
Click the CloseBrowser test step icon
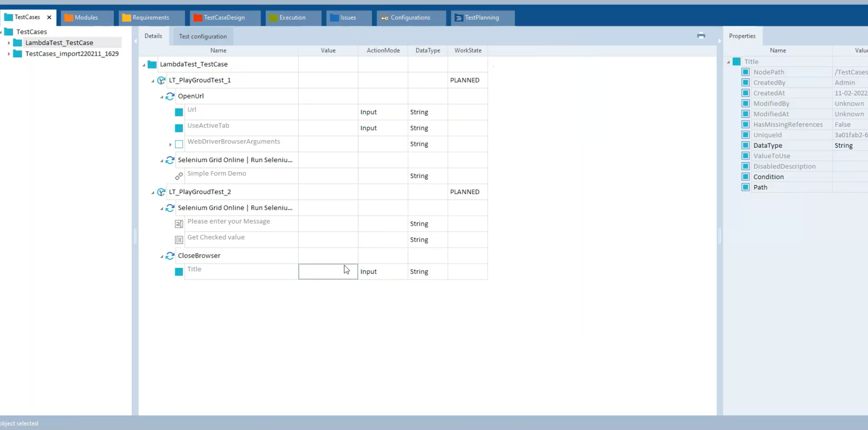170,256
